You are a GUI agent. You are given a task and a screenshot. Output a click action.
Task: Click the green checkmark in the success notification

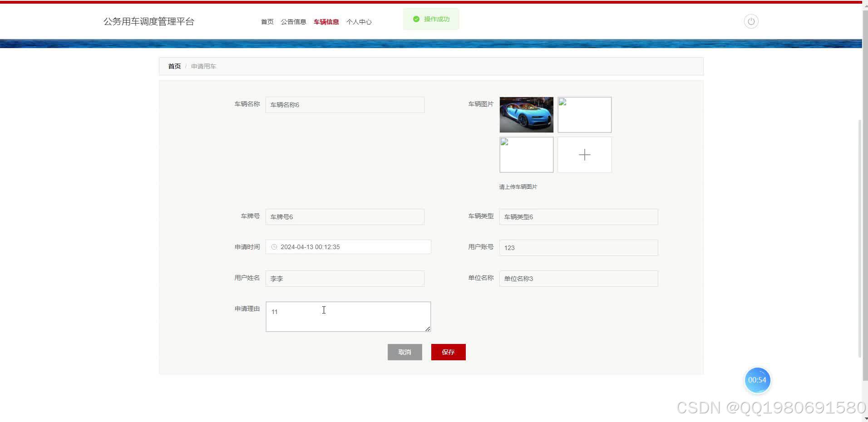pos(416,19)
